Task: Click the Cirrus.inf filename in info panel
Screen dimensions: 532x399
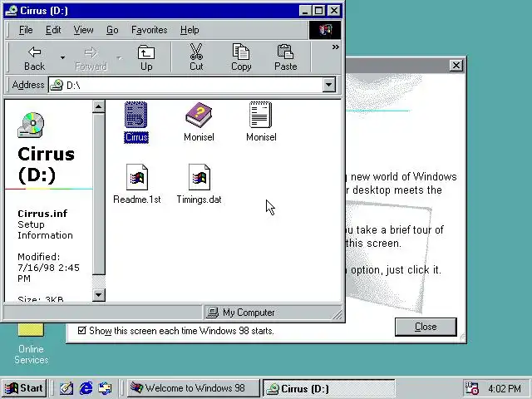Action: [42, 214]
